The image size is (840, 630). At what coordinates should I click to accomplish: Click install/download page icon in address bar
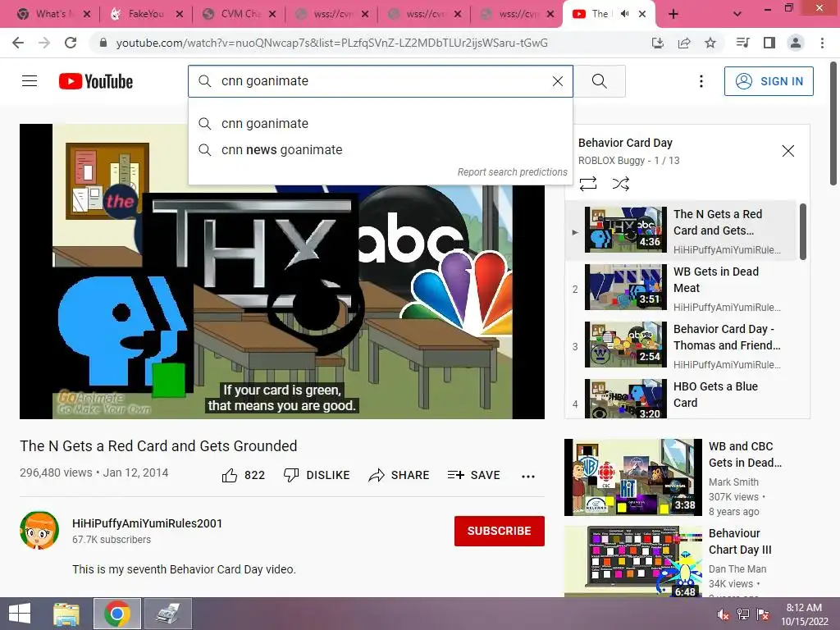click(x=657, y=43)
